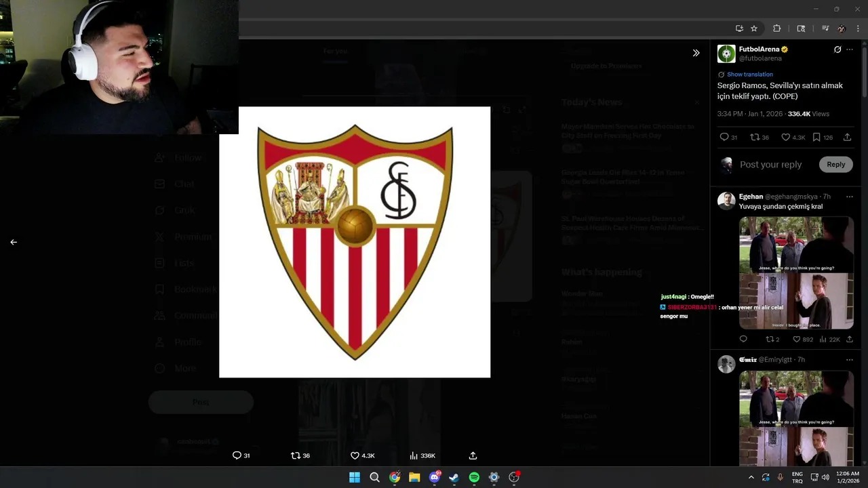Like the post showing 4.3K in panel
The height and width of the screenshot is (488, 868).
pos(793,137)
